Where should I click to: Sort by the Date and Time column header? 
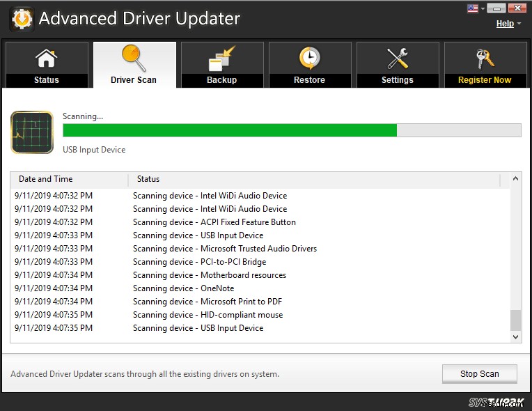pyautogui.click(x=69, y=179)
